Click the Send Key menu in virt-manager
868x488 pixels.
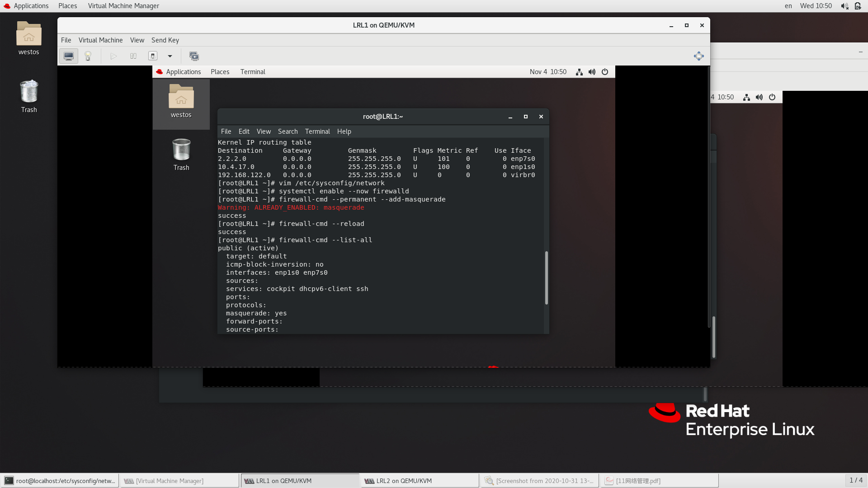(x=166, y=40)
